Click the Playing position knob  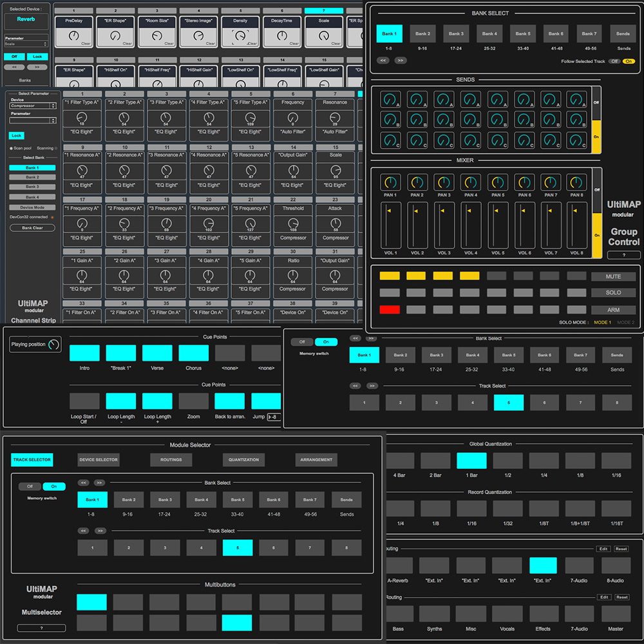53,345
